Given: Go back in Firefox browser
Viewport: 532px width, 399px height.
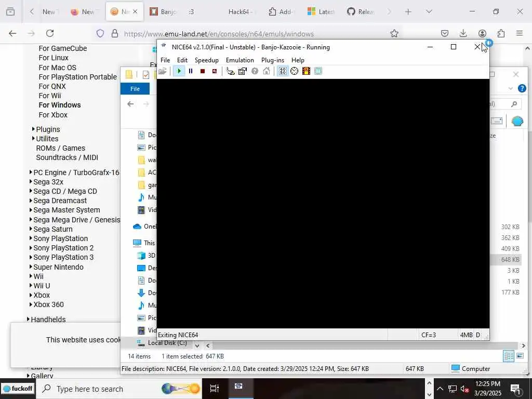Looking at the screenshot, I should 12,33.
